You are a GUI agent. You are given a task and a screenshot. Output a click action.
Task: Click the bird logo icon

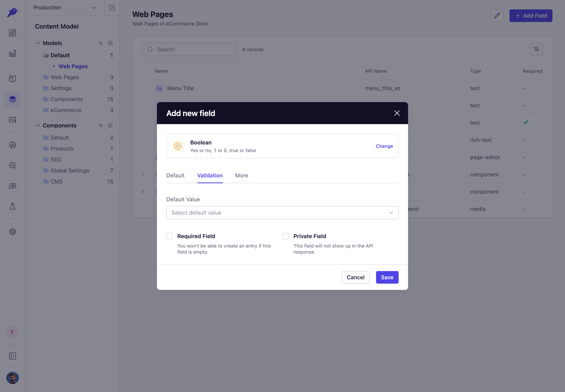point(13,12)
